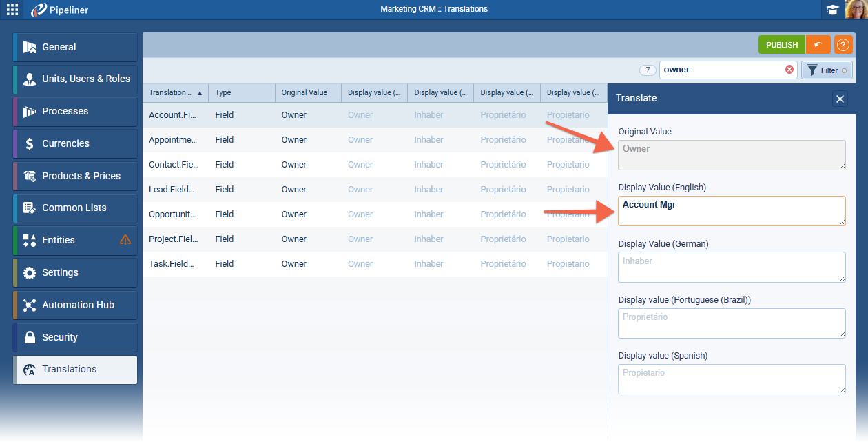This screenshot has width=868, height=442.
Task: Click the orange question mark help icon
Action: [x=843, y=45]
